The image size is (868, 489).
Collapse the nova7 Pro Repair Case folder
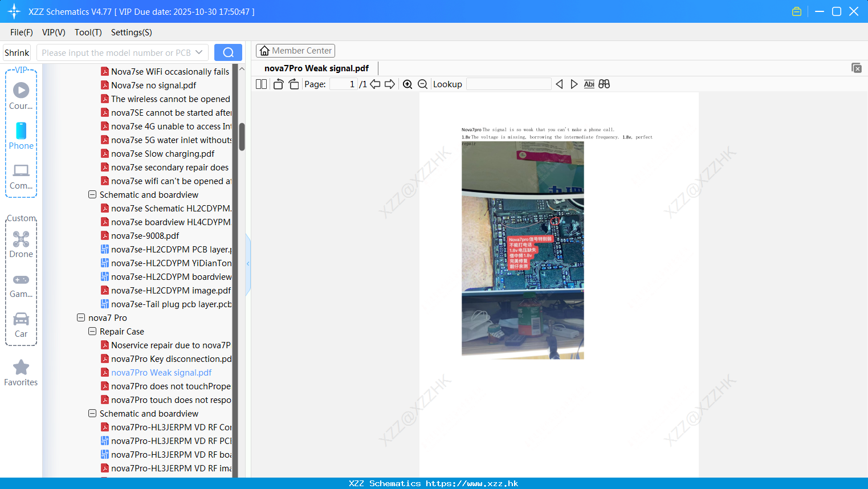[92, 331]
